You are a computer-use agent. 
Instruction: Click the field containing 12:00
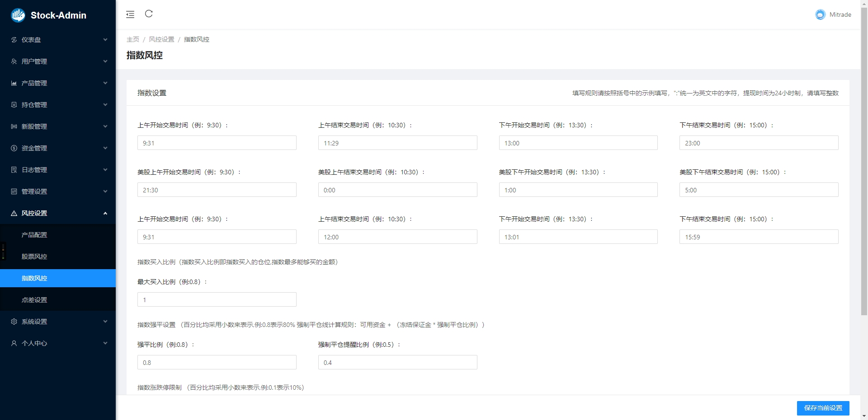point(398,237)
